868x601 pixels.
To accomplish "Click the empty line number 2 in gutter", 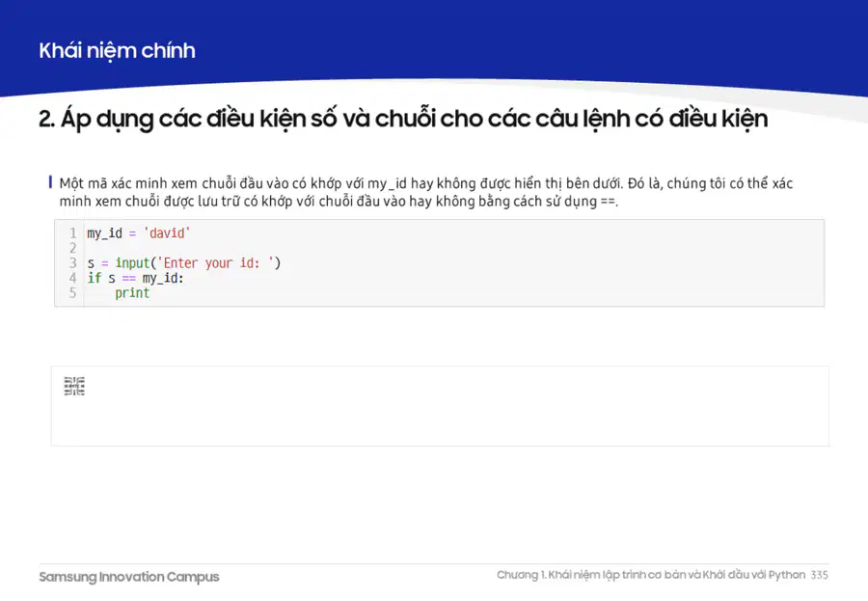I will point(72,248).
